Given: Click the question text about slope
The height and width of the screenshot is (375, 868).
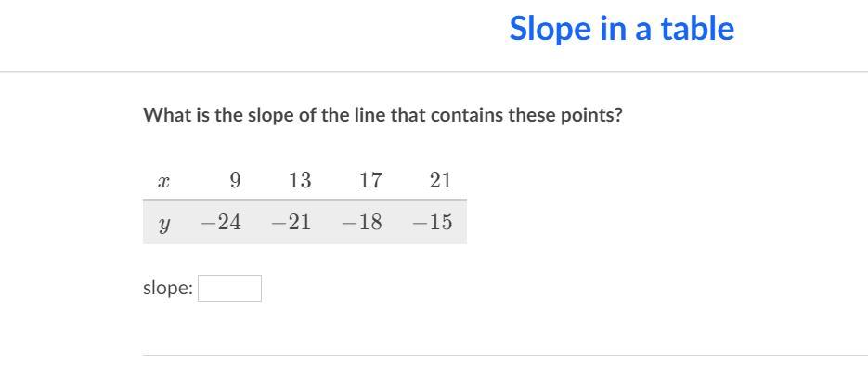Looking at the screenshot, I should coord(383,116).
